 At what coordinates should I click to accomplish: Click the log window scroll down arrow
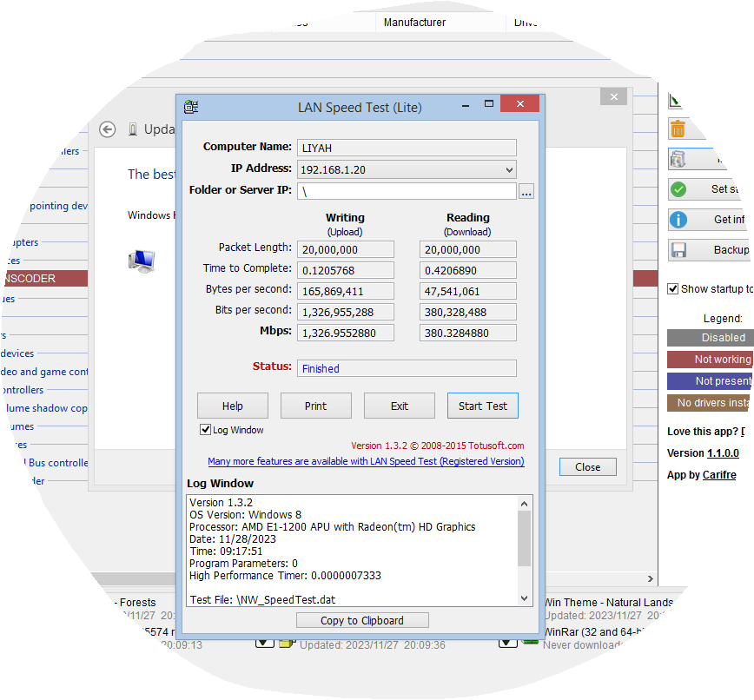point(524,598)
